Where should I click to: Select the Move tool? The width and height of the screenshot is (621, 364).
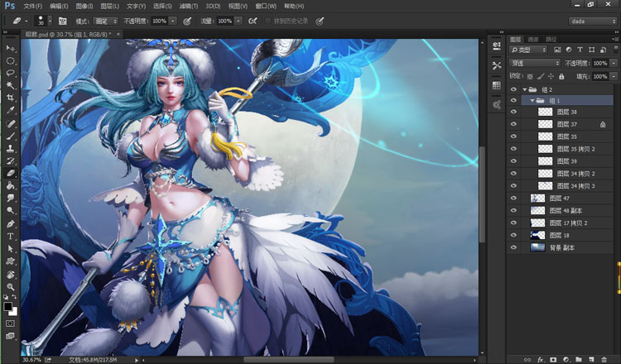pyautogui.click(x=10, y=48)
